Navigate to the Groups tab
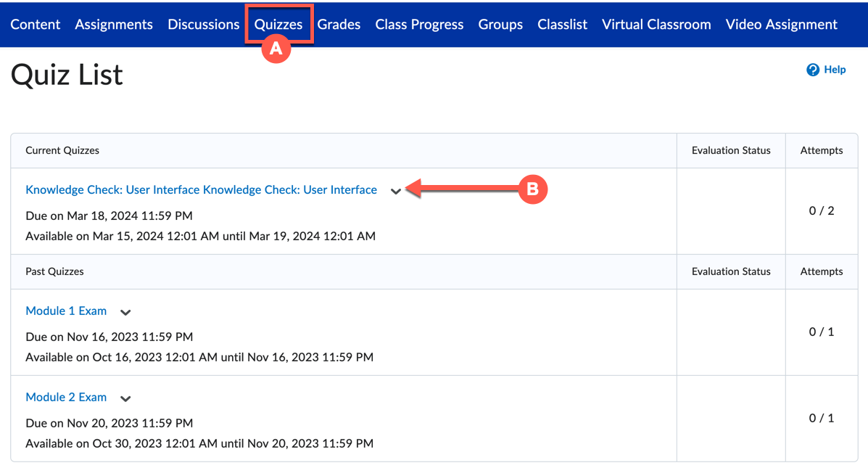Screen dimensions: 868x476 point(500,24)
